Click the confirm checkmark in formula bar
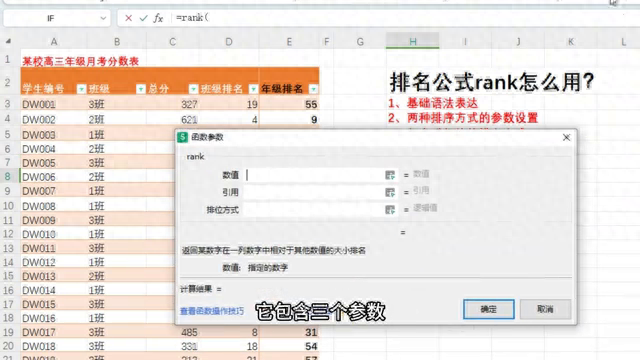This screenshot has height=360, width=640. point(143,18)
